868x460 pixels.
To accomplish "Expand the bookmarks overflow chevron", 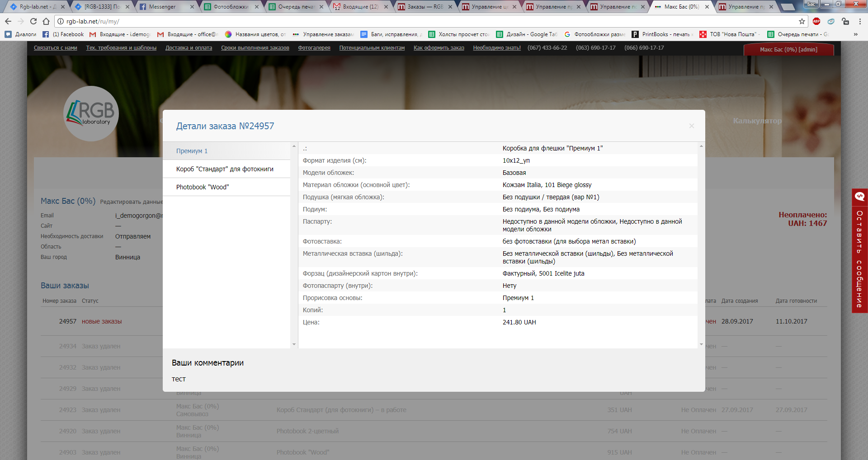I will click(855, 34).
